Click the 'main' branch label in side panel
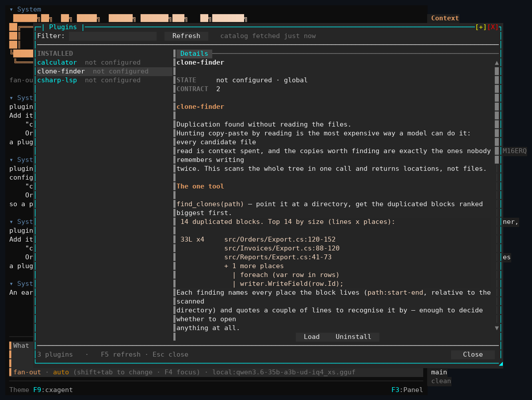The image size is (532, 400). 439,372
